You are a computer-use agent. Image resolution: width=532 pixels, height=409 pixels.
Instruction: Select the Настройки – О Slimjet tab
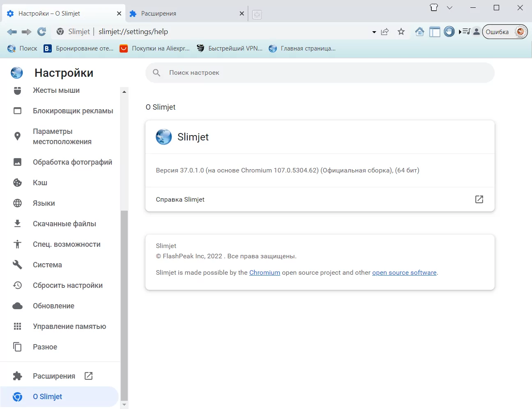(x=63, y=14)
